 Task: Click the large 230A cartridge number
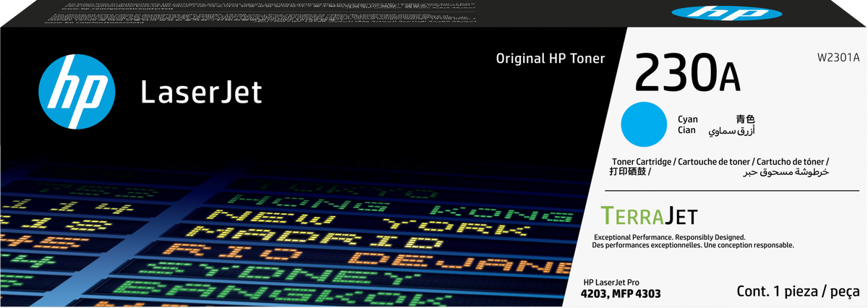[687, 72]
